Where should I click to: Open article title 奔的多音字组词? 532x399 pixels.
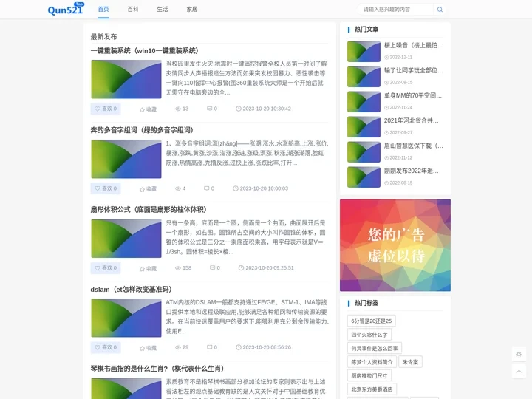coord(142,130)
